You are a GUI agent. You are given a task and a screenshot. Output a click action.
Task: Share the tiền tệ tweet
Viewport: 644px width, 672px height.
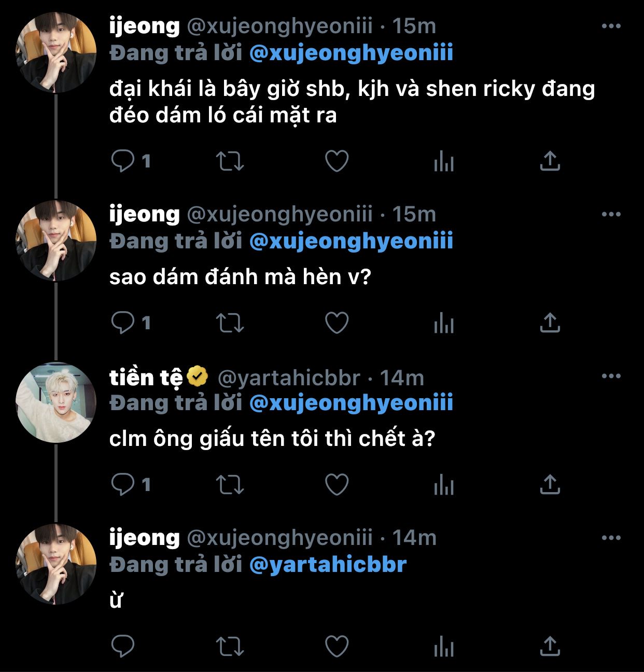point(550,485)
